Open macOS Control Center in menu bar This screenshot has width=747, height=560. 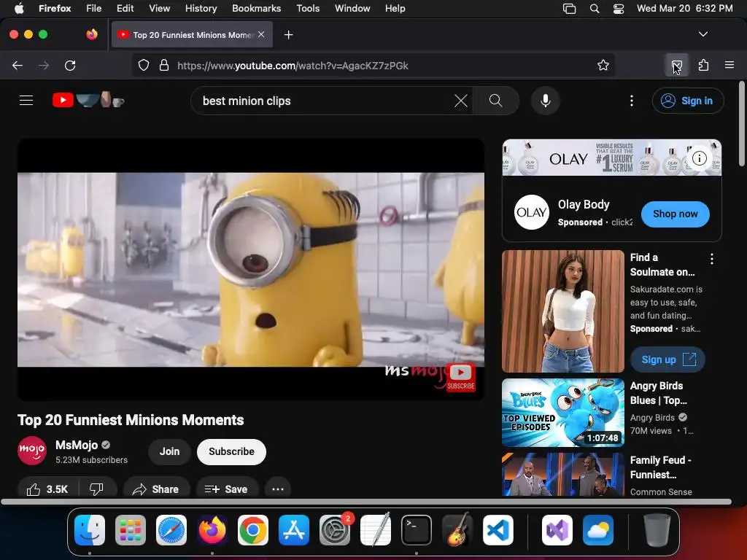click(619, 9)
